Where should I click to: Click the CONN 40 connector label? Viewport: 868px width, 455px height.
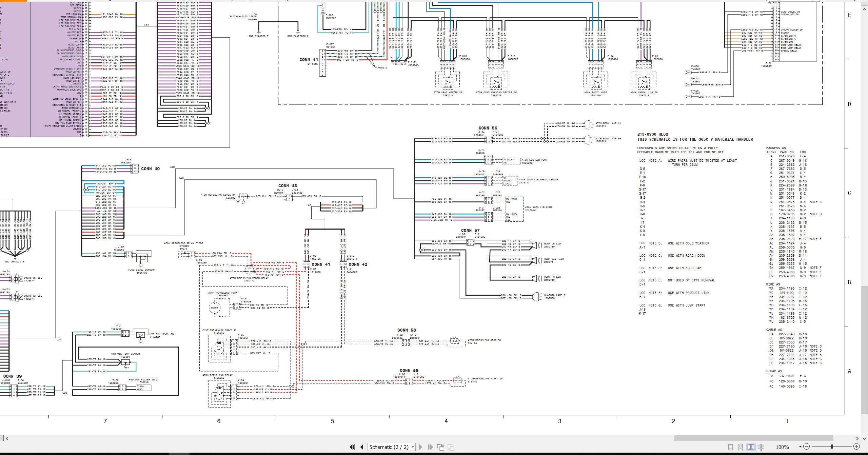(150, 169)
